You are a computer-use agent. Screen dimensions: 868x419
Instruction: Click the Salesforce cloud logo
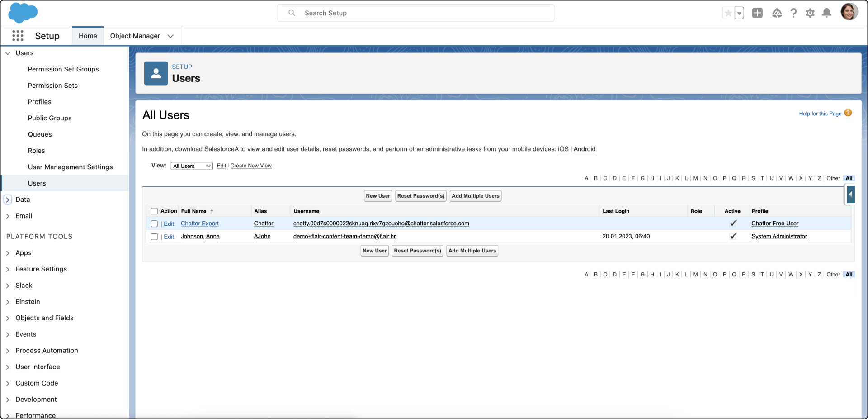[23, 13]
